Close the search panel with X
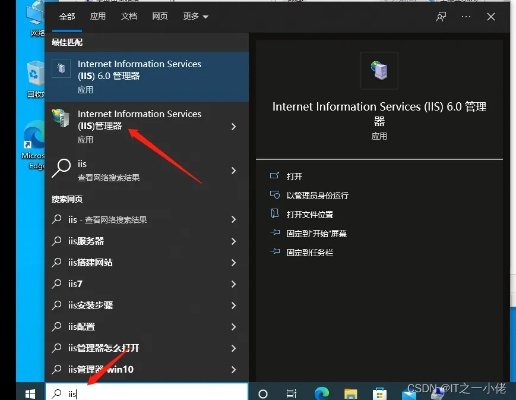The image size is (516, 400). (x=491, y=17)
